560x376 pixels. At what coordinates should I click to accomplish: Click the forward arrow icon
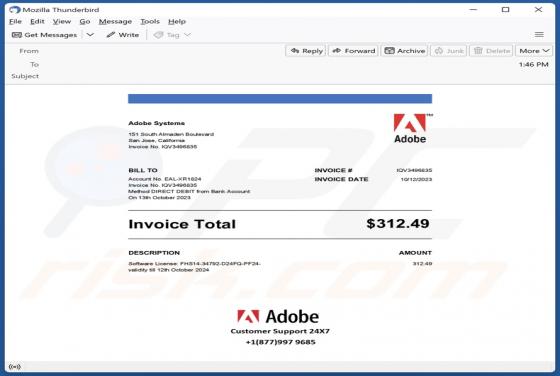click(336, 51)
